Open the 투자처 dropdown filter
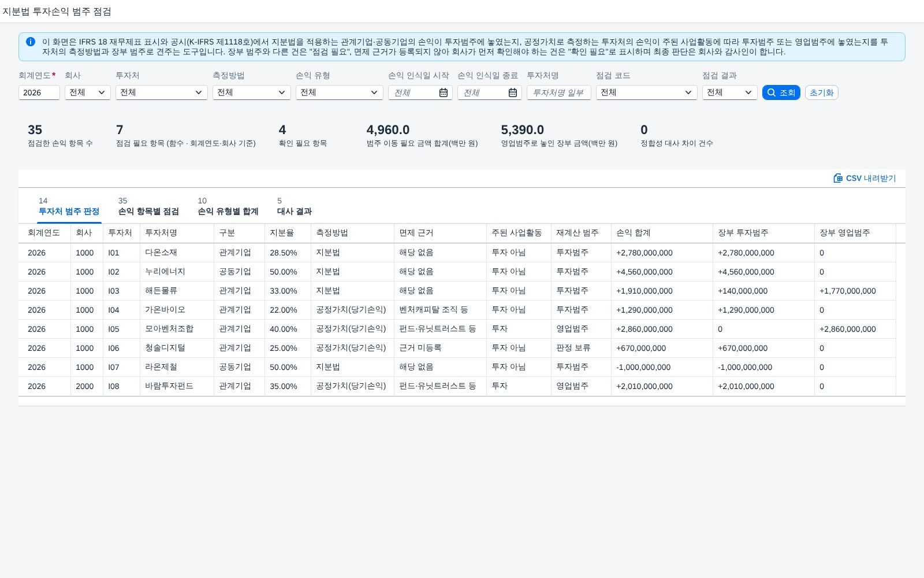Viewport: 924px width, 578px height. pyautogui.click(x=162, y=92)
